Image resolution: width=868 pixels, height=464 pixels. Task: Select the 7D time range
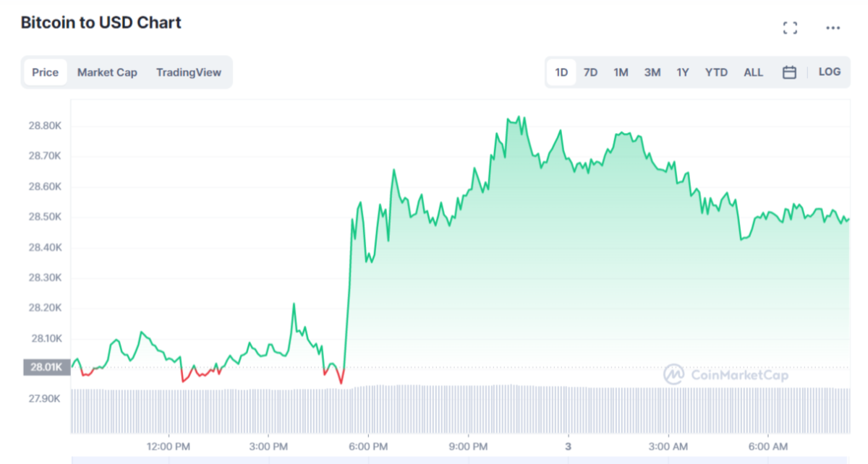coord(591,72)
